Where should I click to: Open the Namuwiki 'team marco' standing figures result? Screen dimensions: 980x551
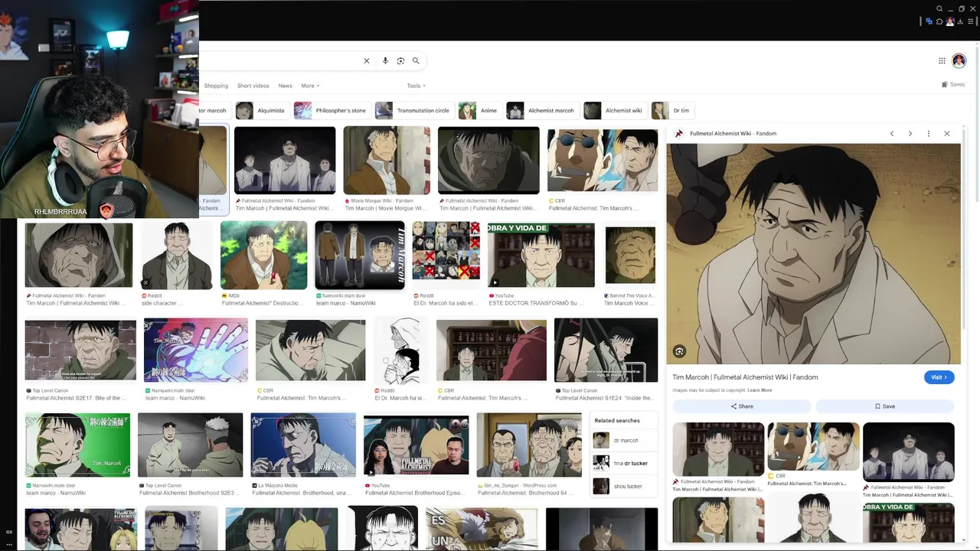360,256
